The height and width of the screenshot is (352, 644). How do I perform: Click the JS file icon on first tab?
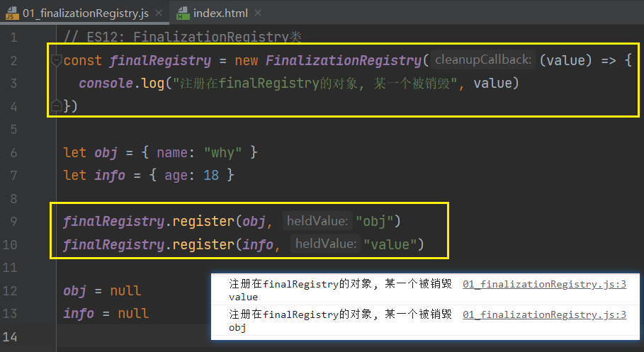point(12,13)
